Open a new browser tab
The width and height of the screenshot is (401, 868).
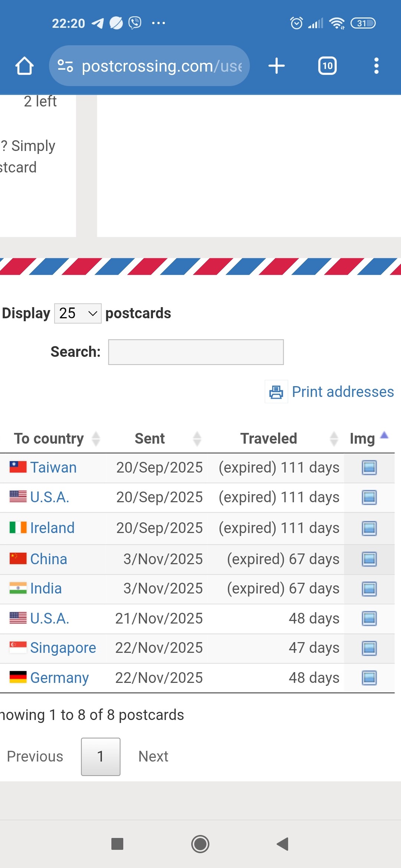277,66
